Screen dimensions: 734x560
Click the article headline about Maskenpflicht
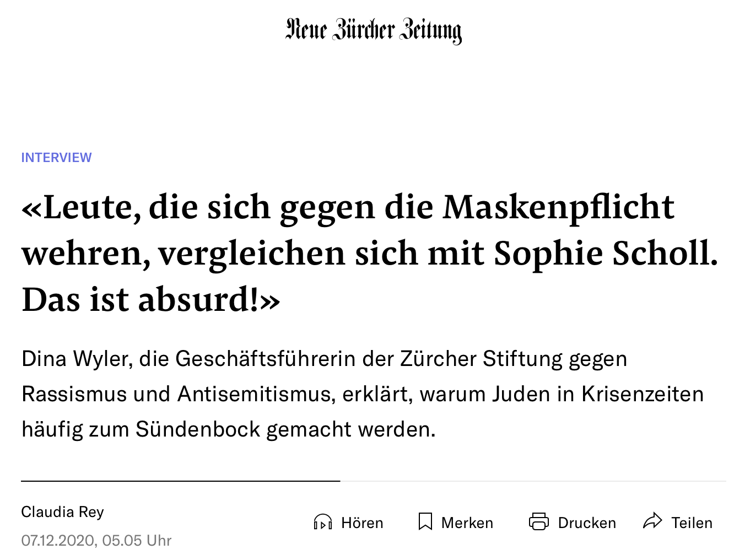click(370, 254)
